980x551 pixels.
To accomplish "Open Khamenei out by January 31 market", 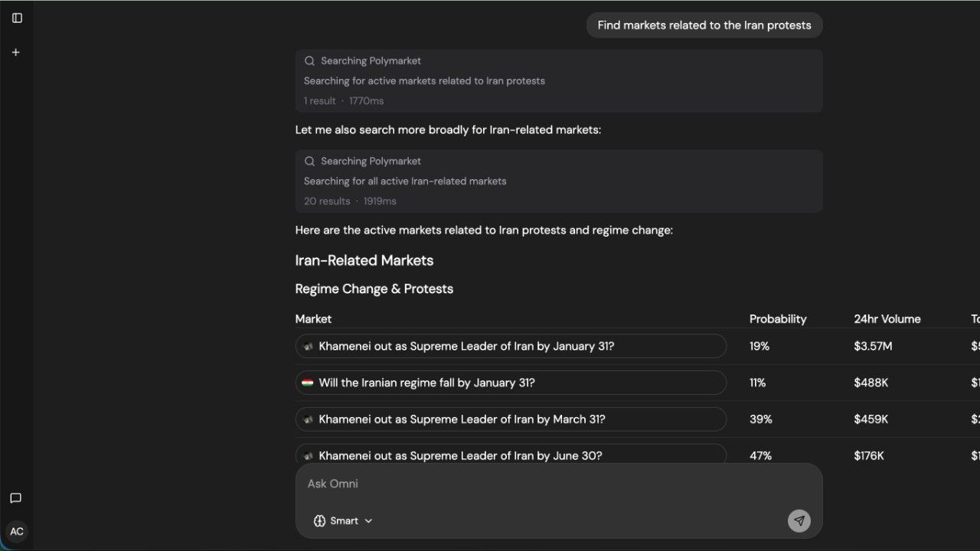I will 511,346.
